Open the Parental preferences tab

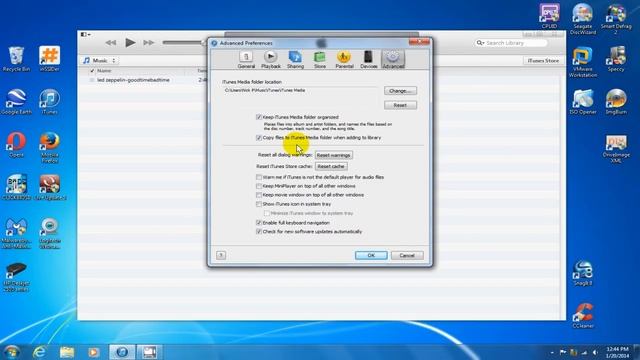(344, 60)
